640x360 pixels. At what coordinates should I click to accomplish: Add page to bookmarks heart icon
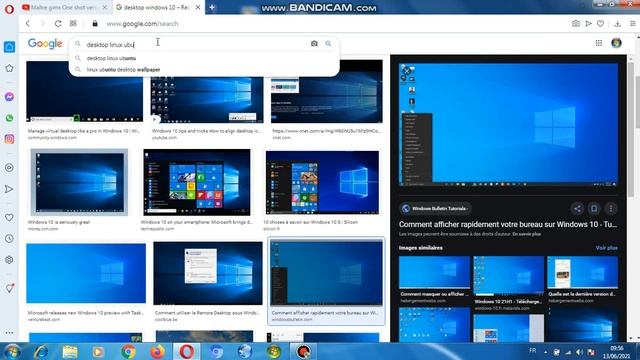click(x=600, y=24)
